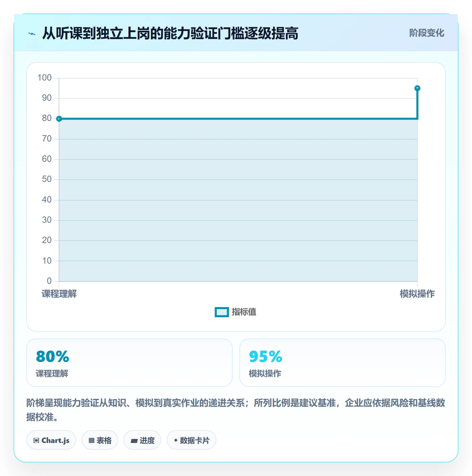
Task: Click the 模拟操作 label under 95%
Action: point(265,374)
